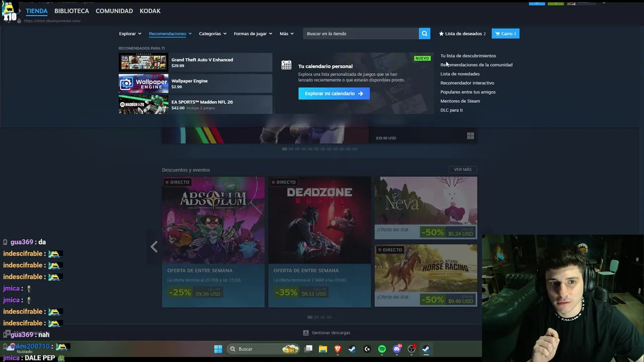Click the magnifier search button in store bar

pos(425,34)
